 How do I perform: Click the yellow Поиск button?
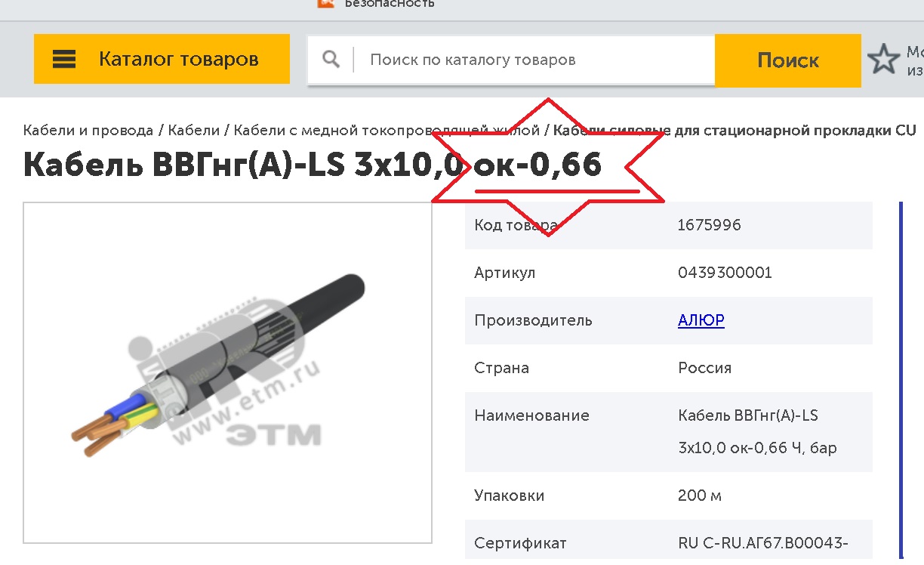788,60
